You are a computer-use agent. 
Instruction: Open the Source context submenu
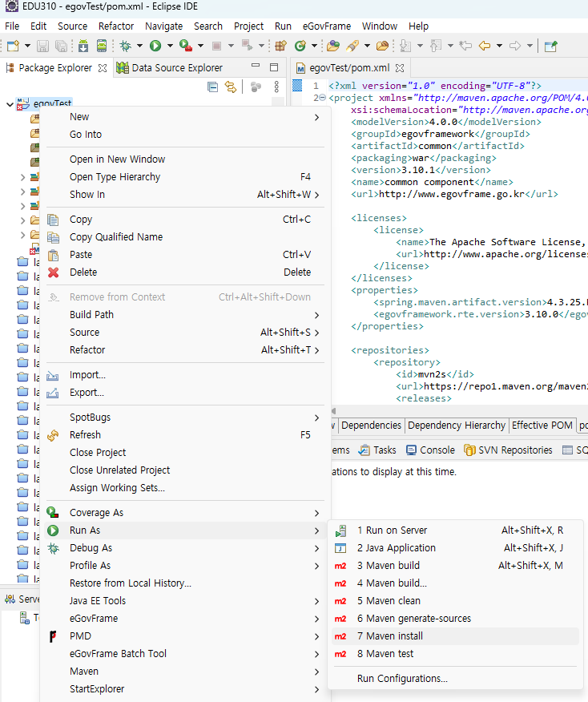(185, 333)
